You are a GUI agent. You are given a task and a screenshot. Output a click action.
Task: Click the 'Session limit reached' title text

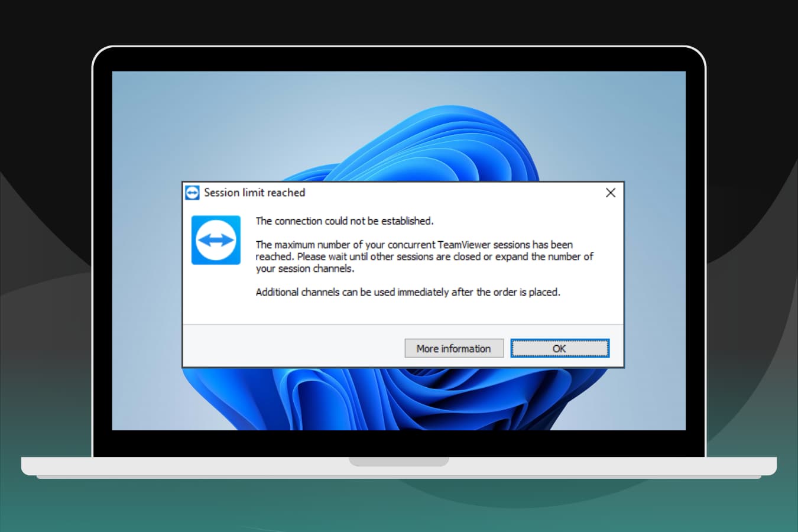[x=255, y=193]
